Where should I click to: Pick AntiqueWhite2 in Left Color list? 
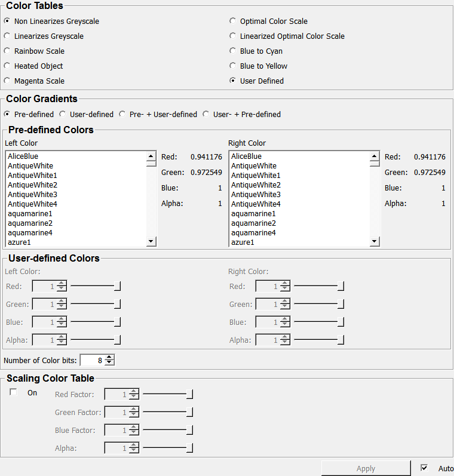point(32,185)
